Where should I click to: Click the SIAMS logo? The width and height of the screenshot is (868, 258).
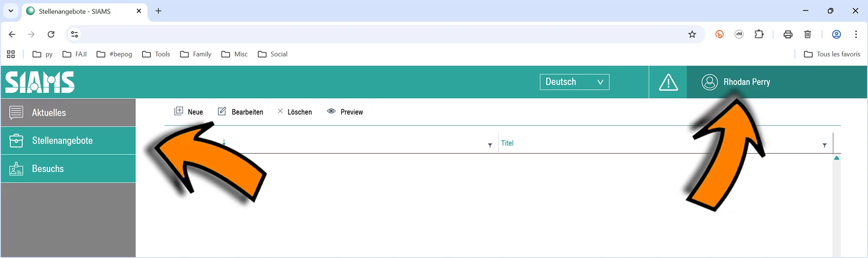(x=40, y=82)
